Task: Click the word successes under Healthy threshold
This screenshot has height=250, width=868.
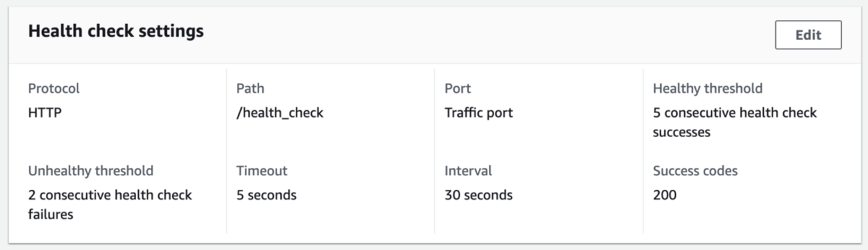Action: [x=681, y=132]
